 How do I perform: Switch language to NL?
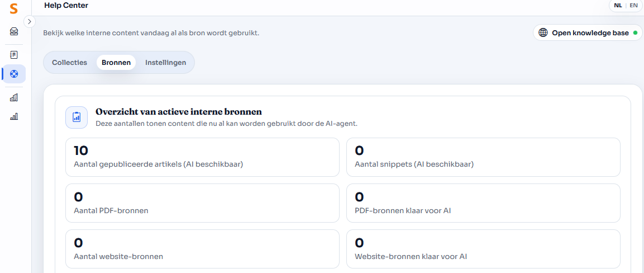(618, 6)
